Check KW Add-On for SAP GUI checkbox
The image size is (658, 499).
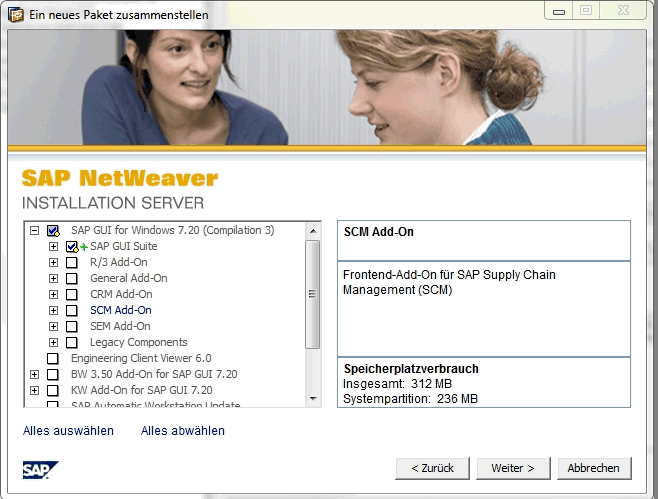click(x=53, y=390)
